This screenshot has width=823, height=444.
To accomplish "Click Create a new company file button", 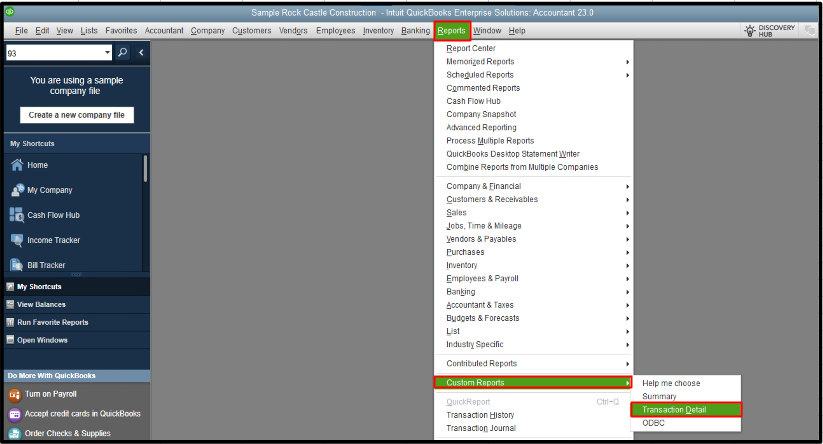I will click(x=77, y=115).
